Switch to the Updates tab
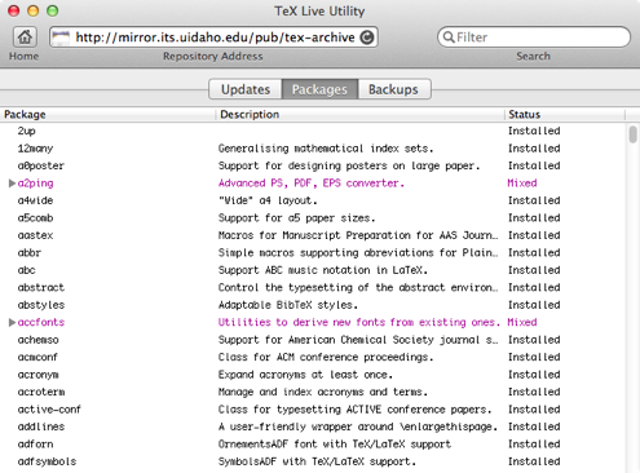The image size is (640, 473). point(245,89)
